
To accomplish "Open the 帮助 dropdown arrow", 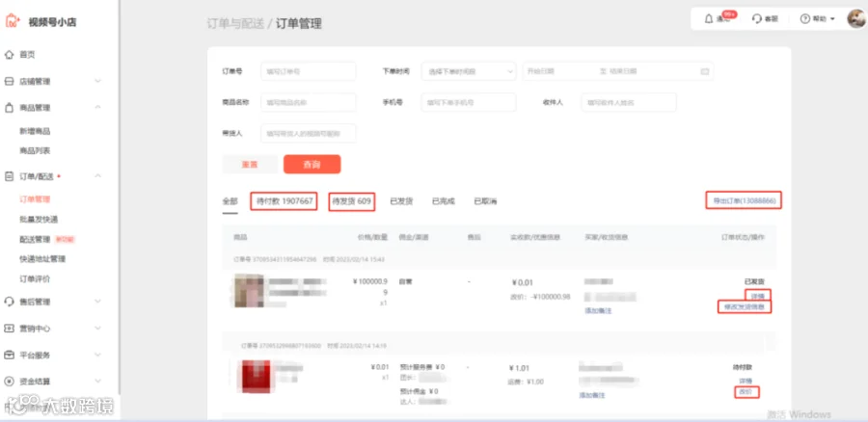I will 832,19.
